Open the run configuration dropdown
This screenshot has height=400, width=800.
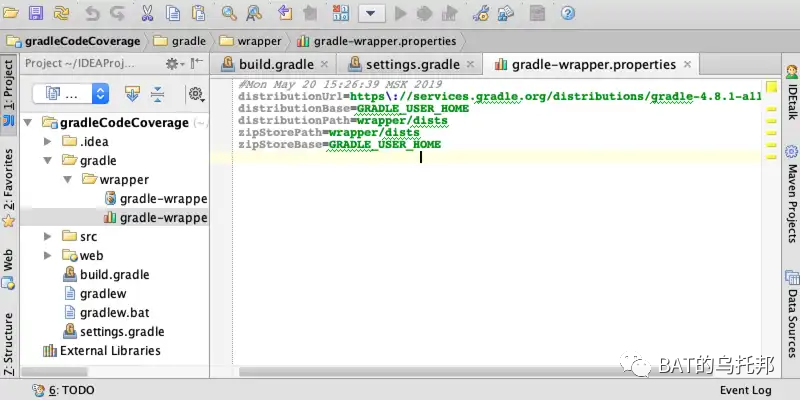click(371, 14)
